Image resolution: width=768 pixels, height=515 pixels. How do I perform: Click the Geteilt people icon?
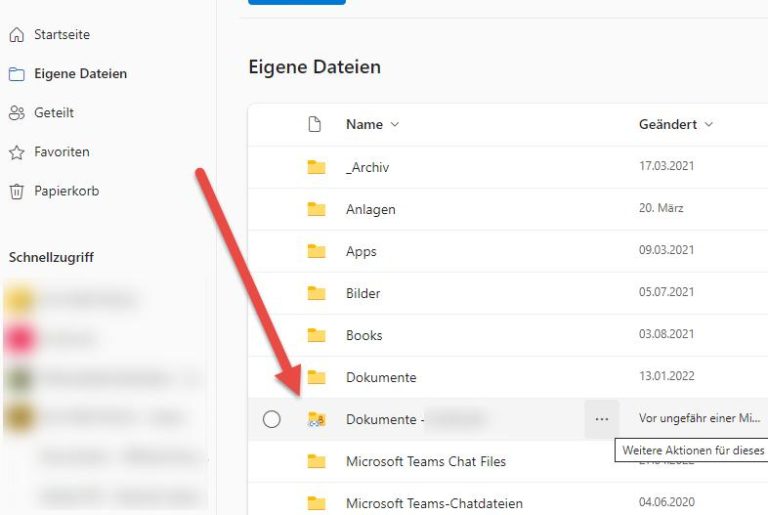tap(17, 113)
